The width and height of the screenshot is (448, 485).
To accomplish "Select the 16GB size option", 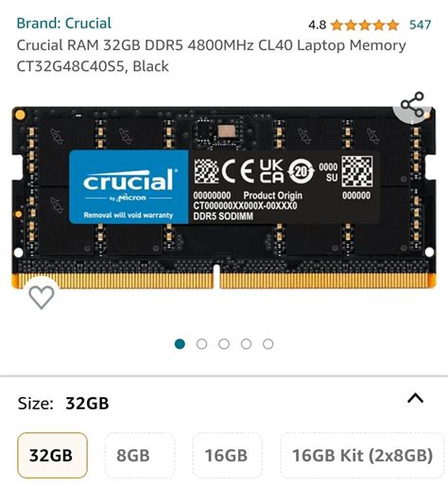I will click(227, 455).
